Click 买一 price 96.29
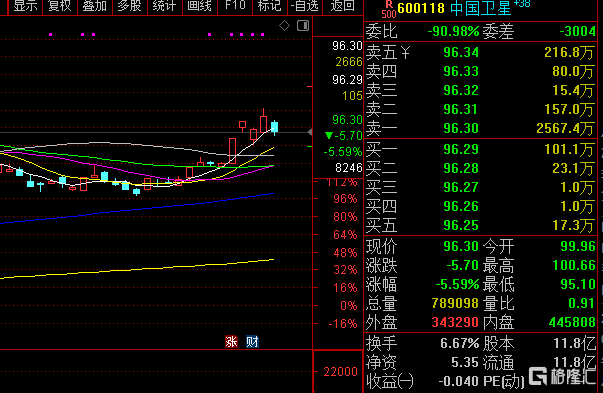The width and height of the screenshot is (603, 393). [x=461, y=149]
